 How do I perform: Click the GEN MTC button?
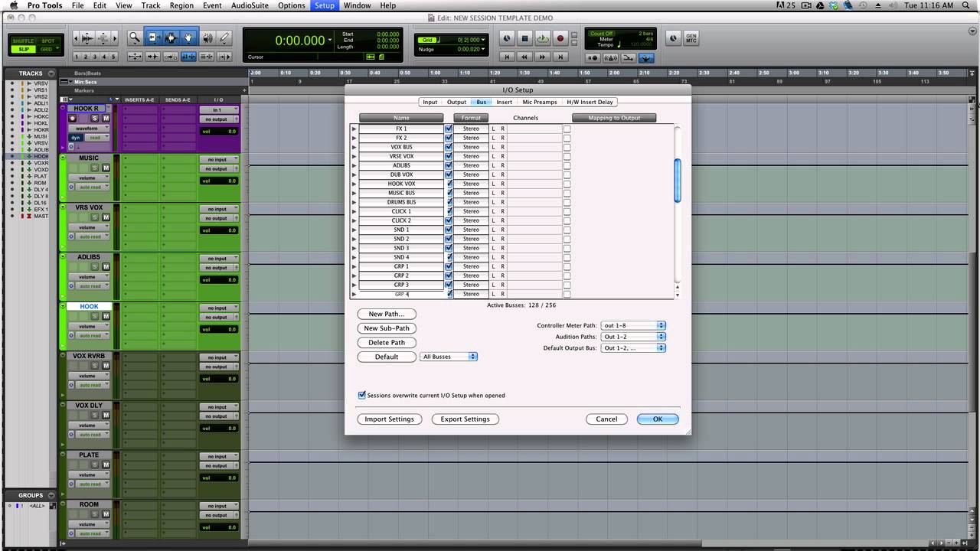click(691, 38)
